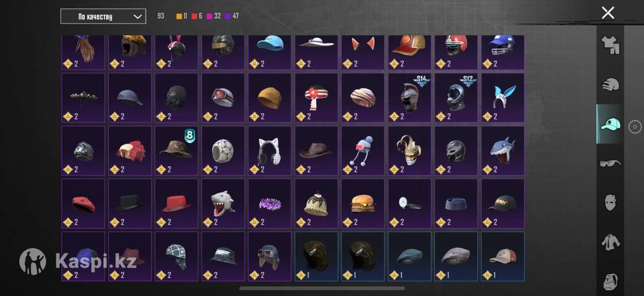The height and width of the screenshot is (296, 644).
Task: Choose the burger hat item
Action: coord(363,203)
